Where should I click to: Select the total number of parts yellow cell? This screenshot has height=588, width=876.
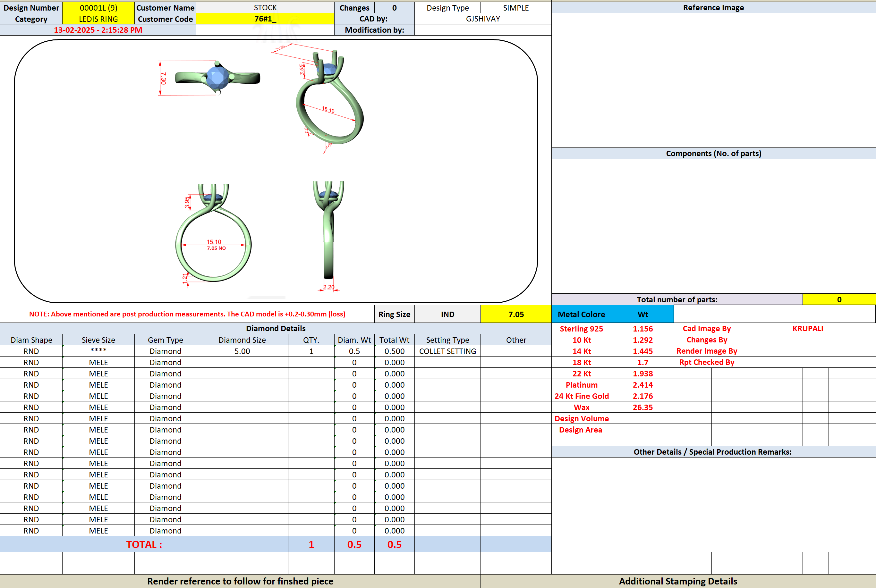(839, 299)
